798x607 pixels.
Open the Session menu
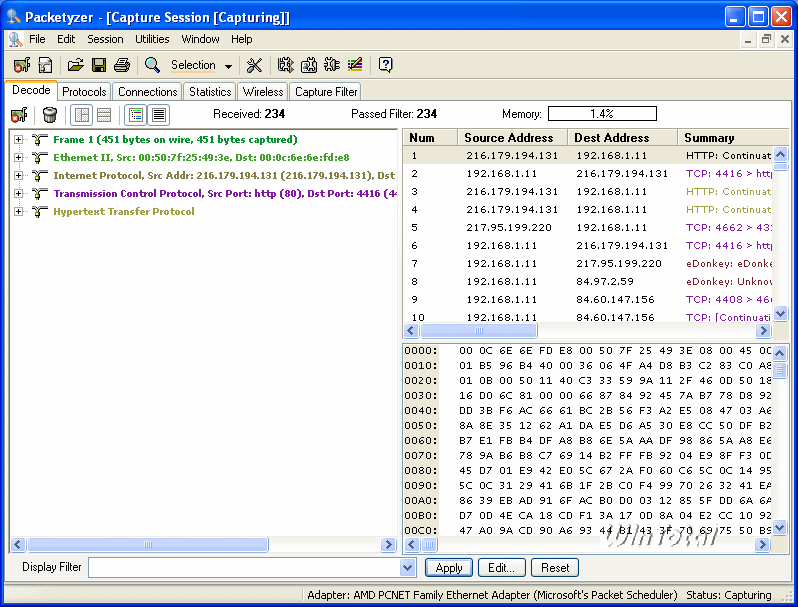(x=105, y=39)
